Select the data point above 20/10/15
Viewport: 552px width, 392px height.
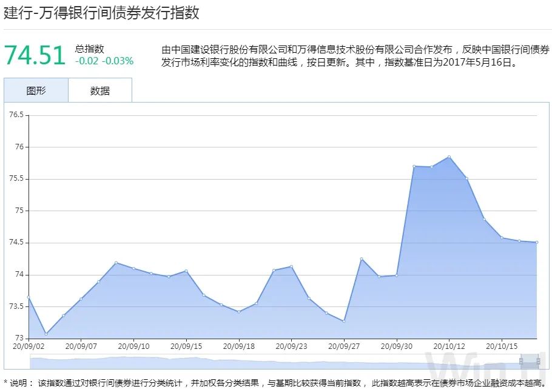[502, 238]
